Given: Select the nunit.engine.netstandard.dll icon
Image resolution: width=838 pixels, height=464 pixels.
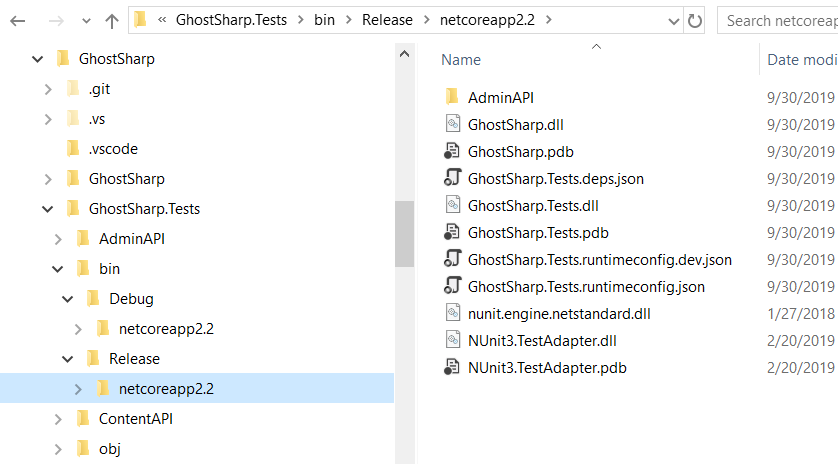Looking at the screenshot, I should click(x=453, y=313).
